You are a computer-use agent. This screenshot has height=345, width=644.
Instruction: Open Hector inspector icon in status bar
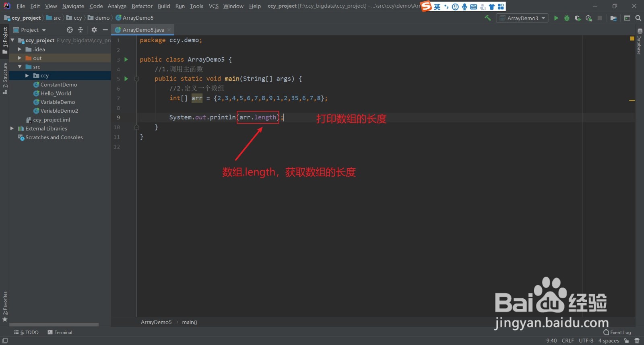point(637,341)
